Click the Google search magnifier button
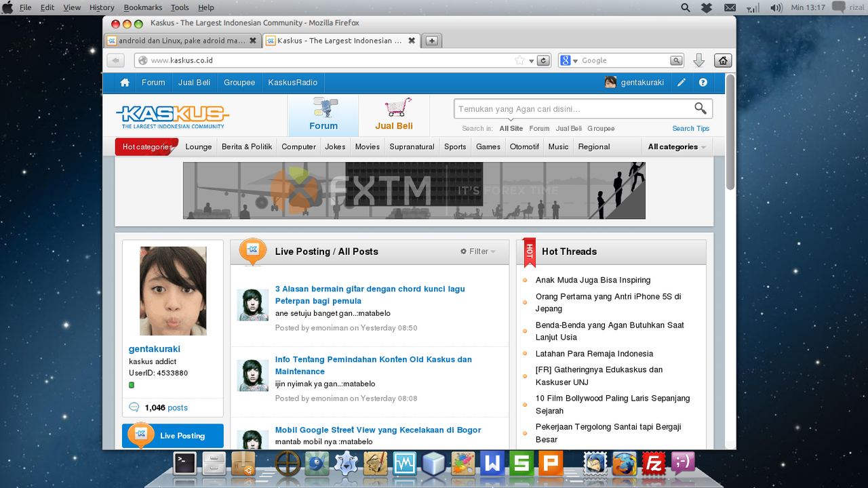This screenshot has width=868, height=488. tap(676, 60)
